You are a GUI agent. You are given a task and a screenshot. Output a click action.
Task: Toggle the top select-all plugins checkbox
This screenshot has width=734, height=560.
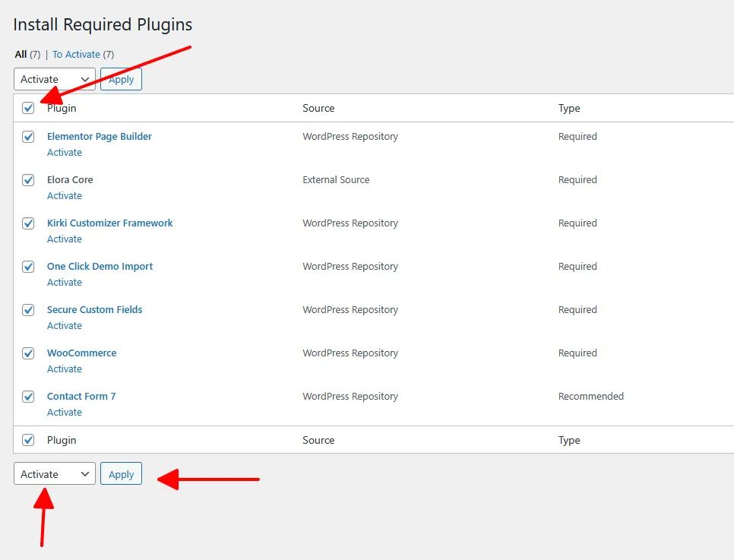point(28,108)
